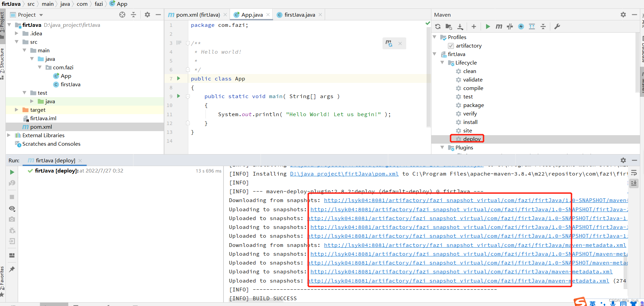This screenshot has height=306, width=644.
Task: Toggle artifactory profile checkbox
Action: (x=451, y=46)
